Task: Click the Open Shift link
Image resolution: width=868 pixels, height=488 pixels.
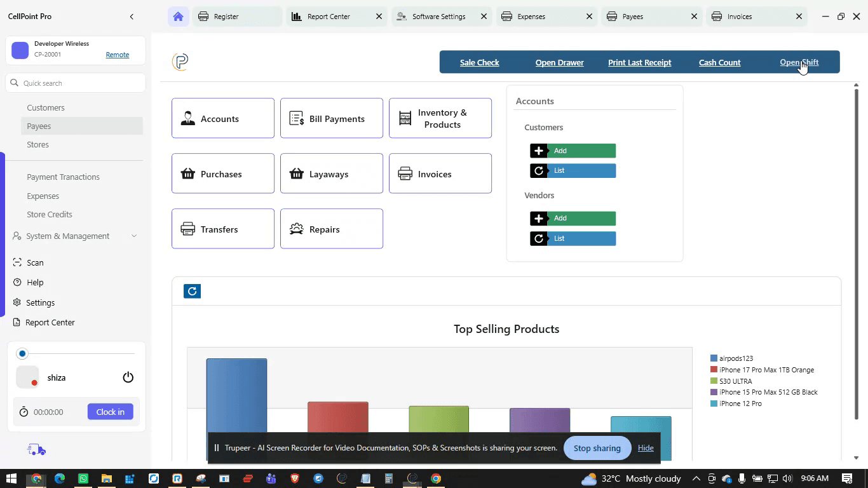Action: click(799, 62)
